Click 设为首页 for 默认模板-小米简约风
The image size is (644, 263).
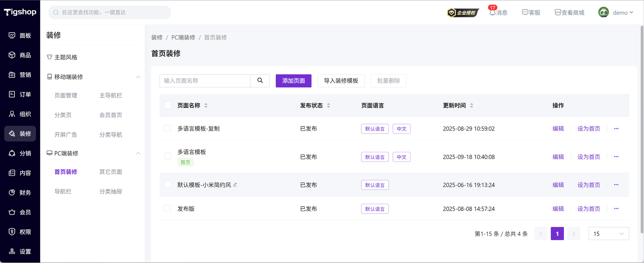[x=588, y=185]
